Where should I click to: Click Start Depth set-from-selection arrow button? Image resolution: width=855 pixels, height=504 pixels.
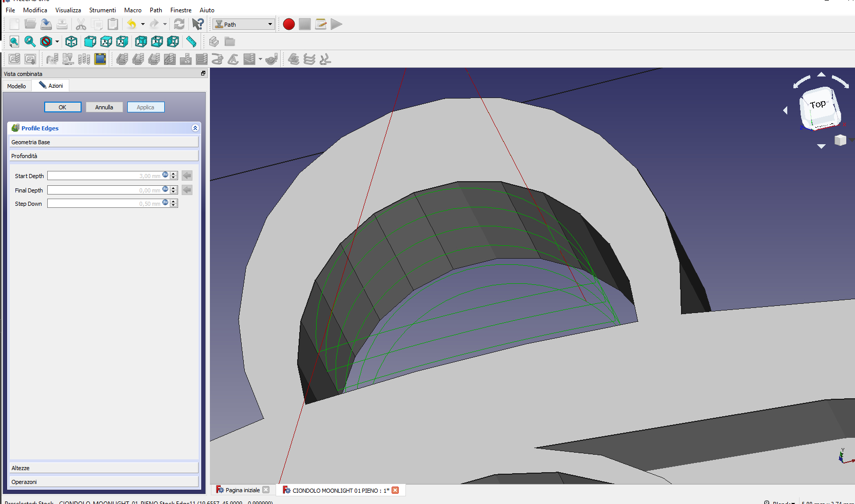187,176
